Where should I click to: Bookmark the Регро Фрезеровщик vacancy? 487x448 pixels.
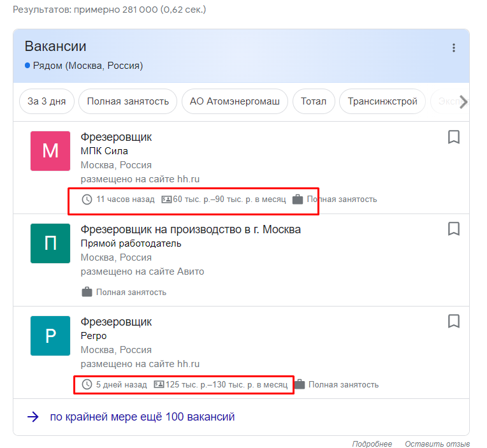click(454, 321)
